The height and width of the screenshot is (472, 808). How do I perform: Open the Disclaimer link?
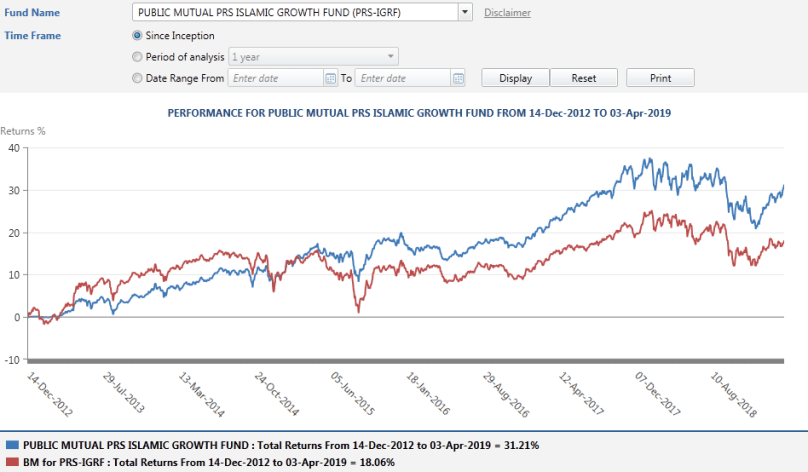click(x=507, y=13)
